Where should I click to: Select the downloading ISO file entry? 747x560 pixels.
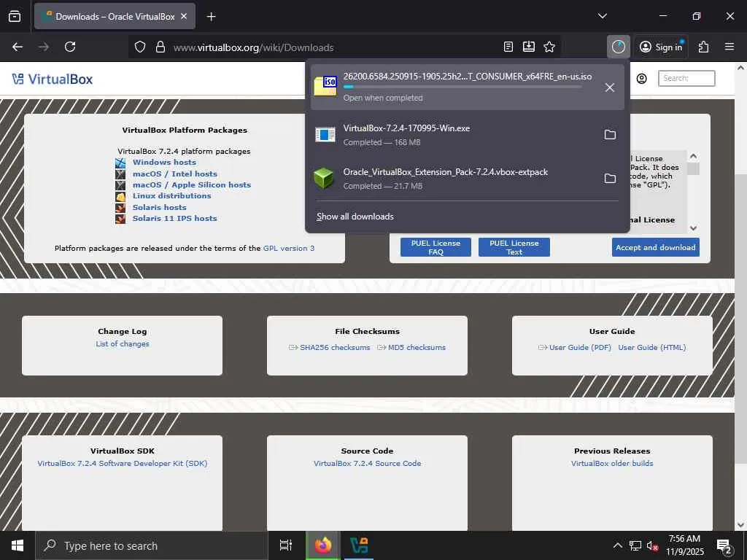click(x=468, y=87)
